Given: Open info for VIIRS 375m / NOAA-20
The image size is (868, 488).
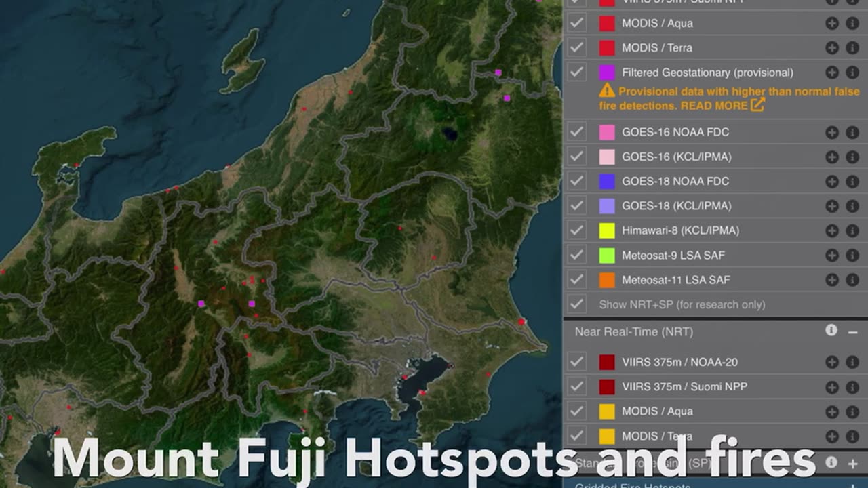Looking at the screenshot, I should point(852,362).
